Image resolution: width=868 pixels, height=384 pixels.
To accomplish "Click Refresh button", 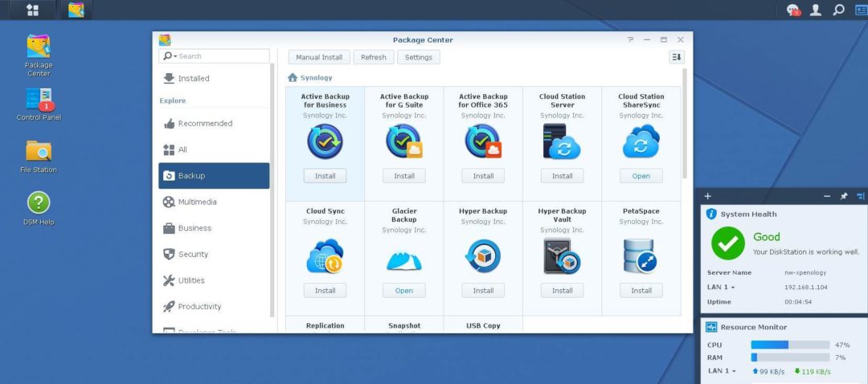I will [x=374, y=57].
